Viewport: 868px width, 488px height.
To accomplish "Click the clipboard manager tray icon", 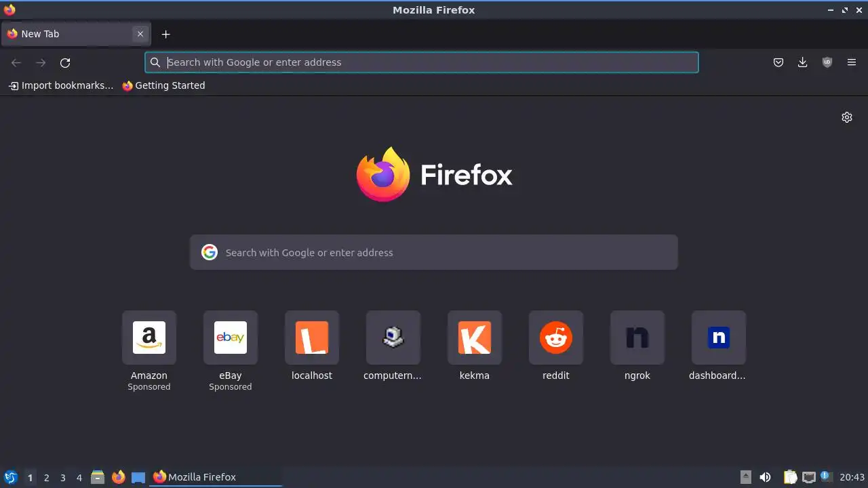I will click(790, 477).
